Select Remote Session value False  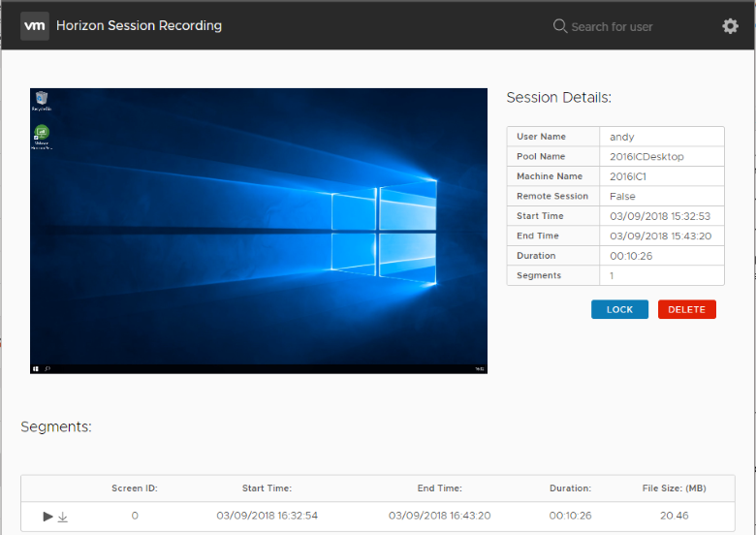point(622,196)
